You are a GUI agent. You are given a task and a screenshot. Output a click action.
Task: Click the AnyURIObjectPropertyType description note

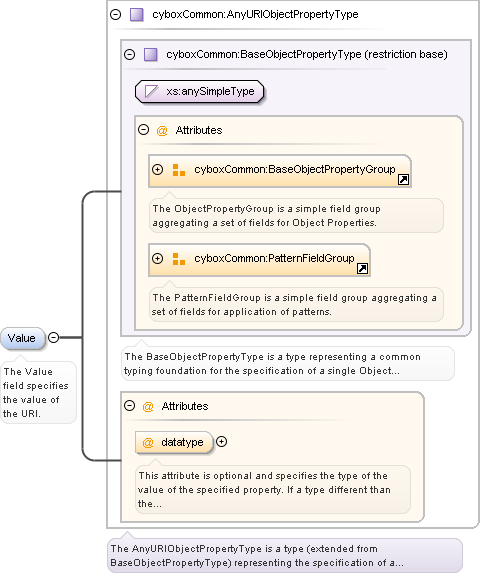[284, 555]
